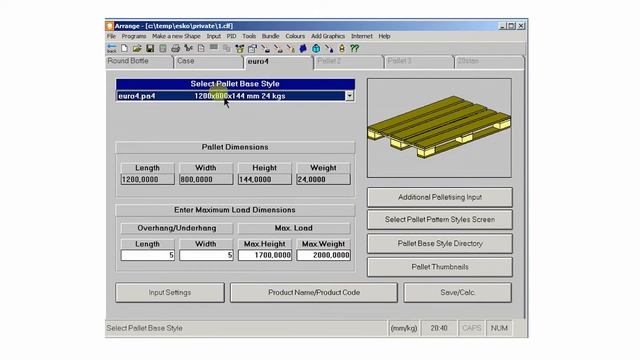This screenshot has height=360, width=640.
Task: Click the Save/Calc button
Action: [458, 293]
